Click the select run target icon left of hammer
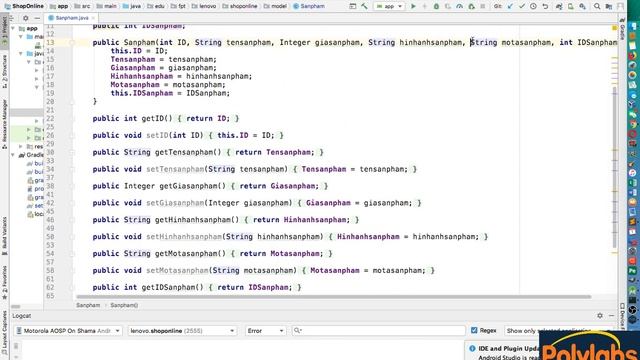The height and width of the screenshot is (360, 640). 353,6
